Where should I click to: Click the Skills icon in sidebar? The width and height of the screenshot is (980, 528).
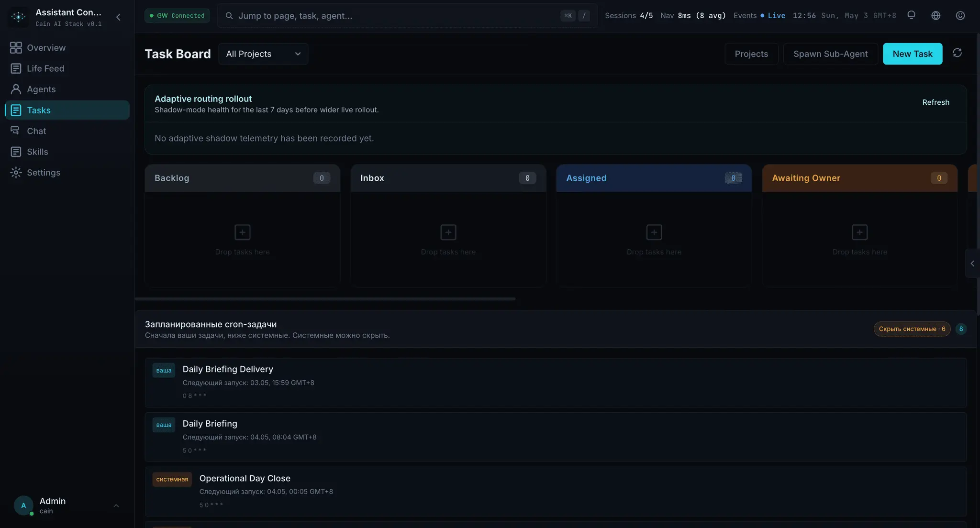pyautogui.click(x=16, y=152)
